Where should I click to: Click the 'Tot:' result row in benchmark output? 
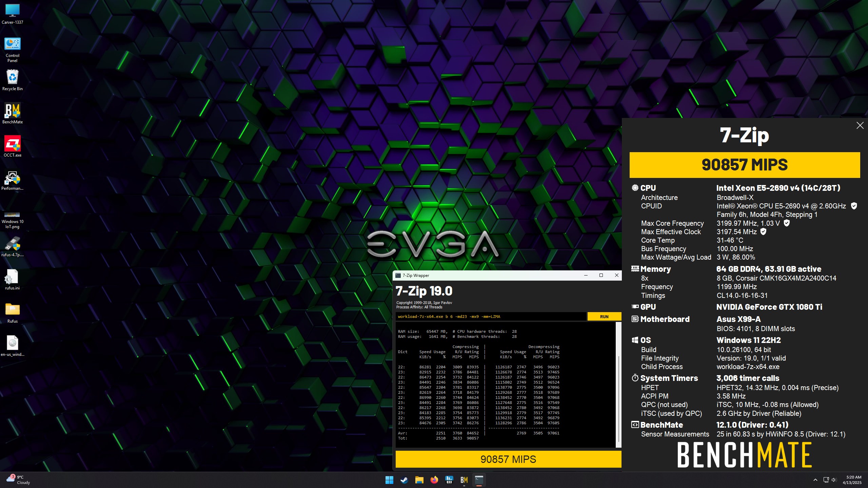[x=438, y=438]
